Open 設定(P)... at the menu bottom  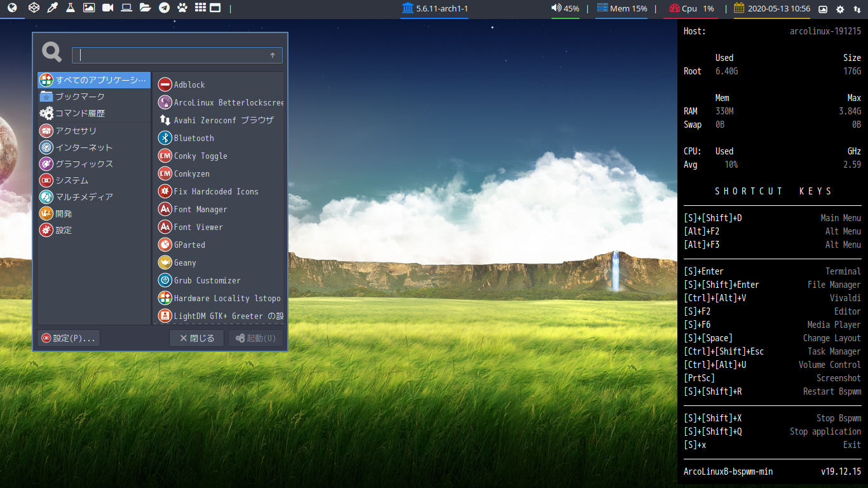[69, 337]
